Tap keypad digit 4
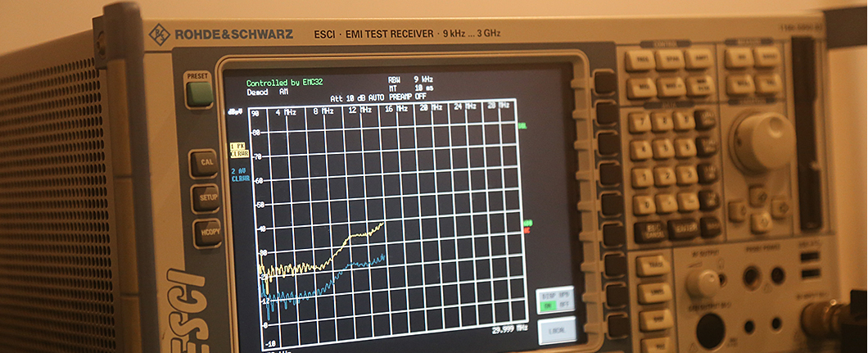 [x=642, y=150]
